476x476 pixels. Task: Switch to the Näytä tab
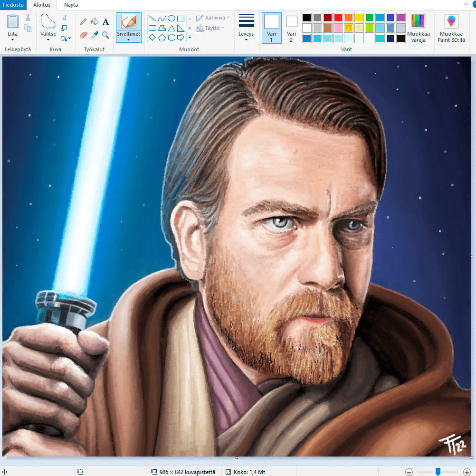click(70, 5)
